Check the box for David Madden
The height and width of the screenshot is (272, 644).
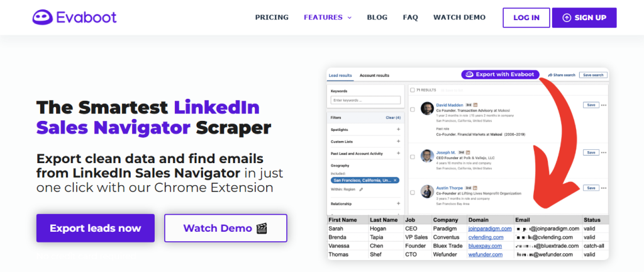[x=413, y=110]
